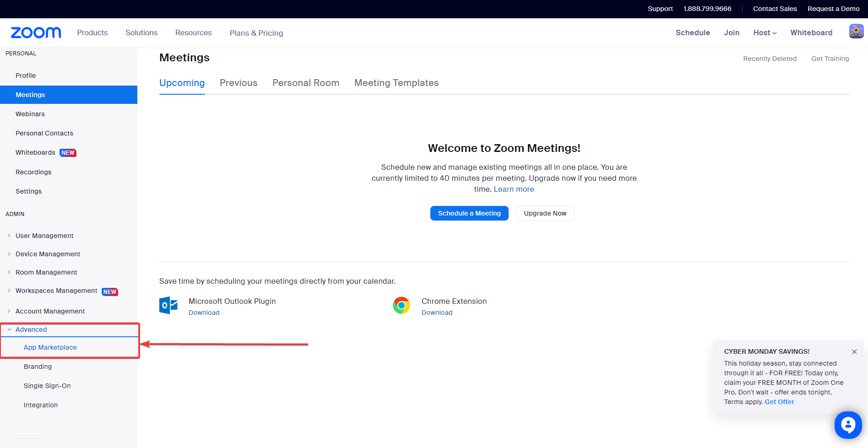Viewport: 868px width, 448px height.
Task: Click the 1.888.799.9666 phone number
Action: coord(707,9)
